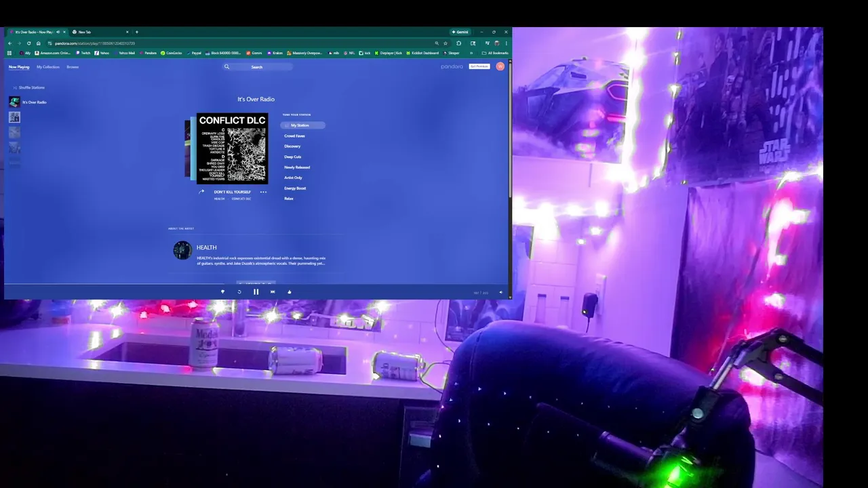Give the song a thumbs down
Screen dimensions: 868x488
point(222,292)
